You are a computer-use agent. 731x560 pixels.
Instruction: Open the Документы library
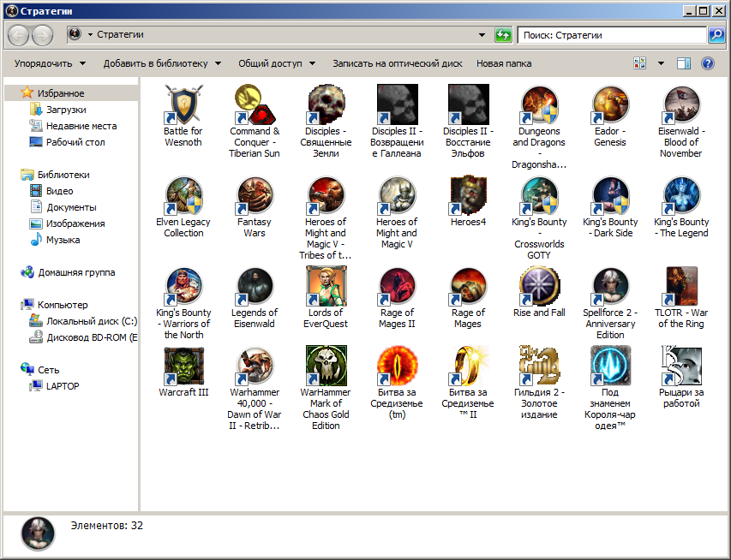coord(63,207)
